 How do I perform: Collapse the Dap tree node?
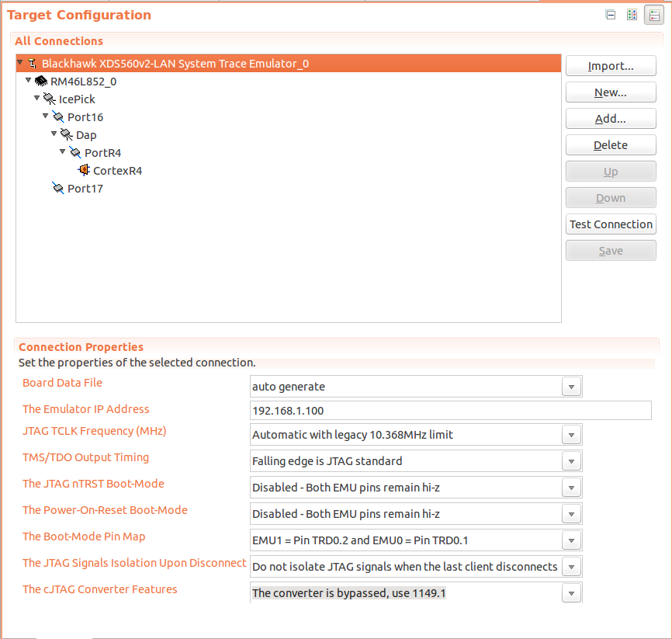[x=54, y=134]
